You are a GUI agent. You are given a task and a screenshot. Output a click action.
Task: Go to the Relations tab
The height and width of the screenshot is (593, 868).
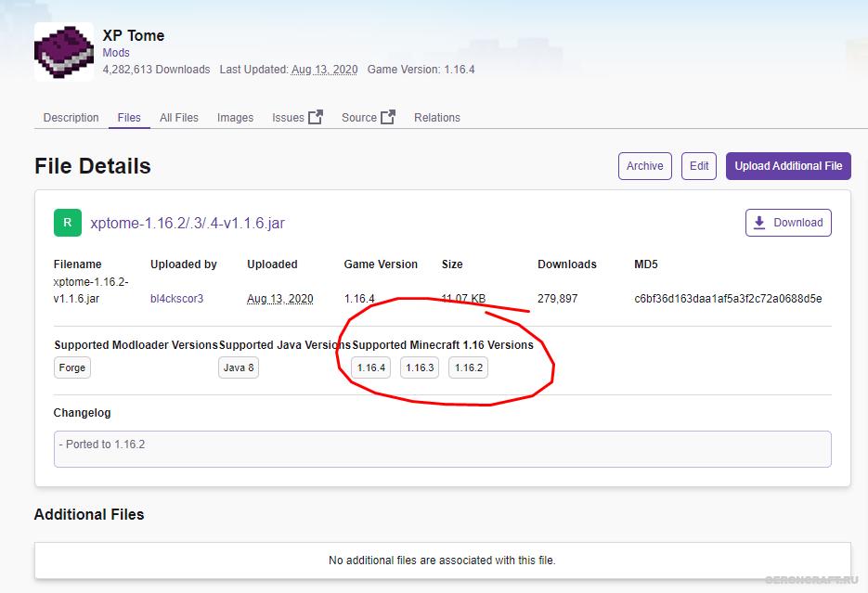(437, 118)
